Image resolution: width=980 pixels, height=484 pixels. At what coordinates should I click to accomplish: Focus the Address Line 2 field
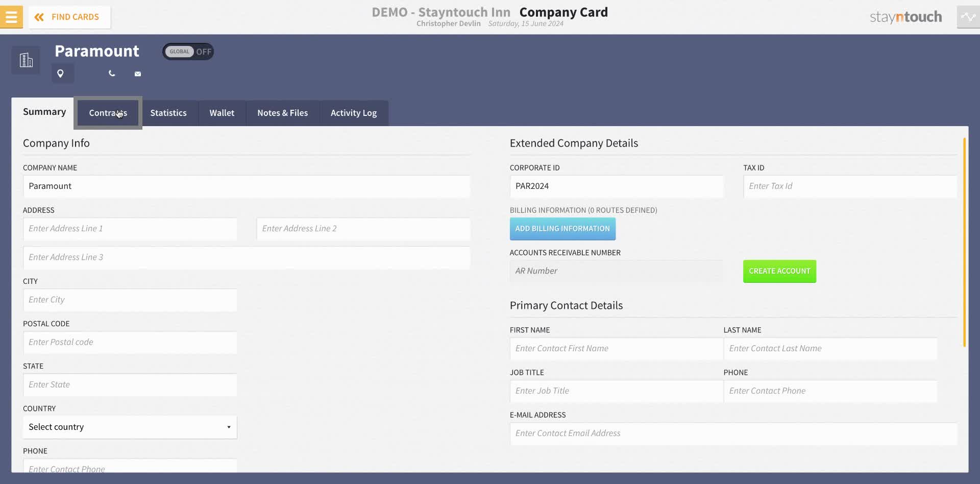click(363, 229)
